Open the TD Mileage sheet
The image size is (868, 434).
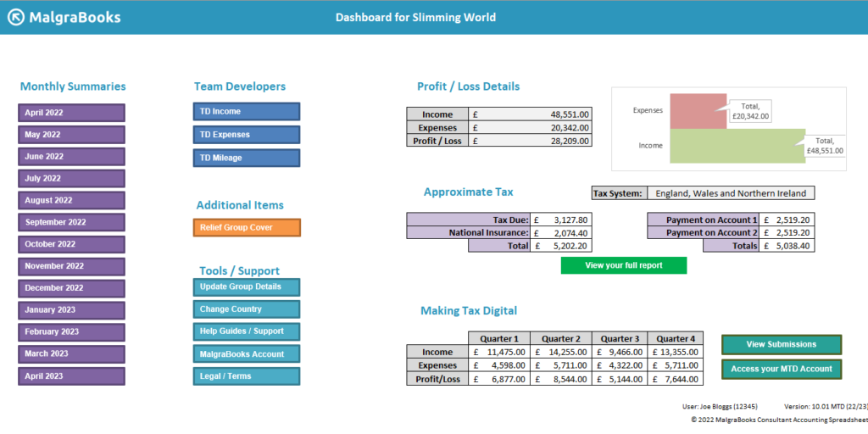click(x=247, y=158)
